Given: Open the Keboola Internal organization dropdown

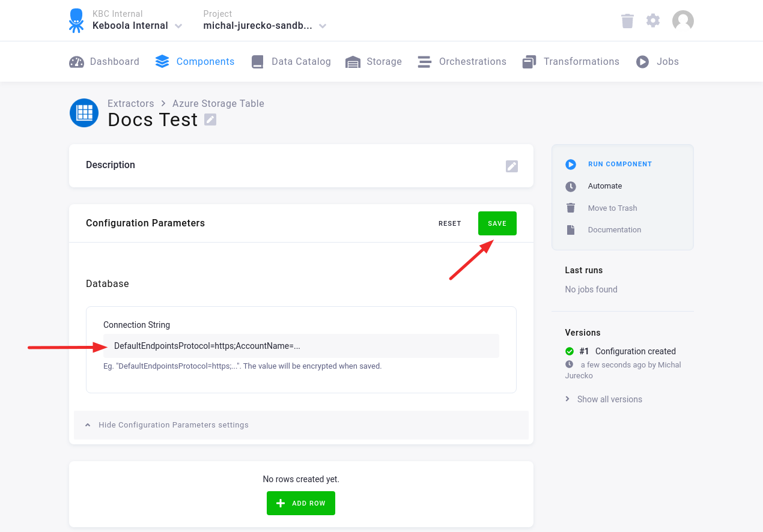Looking at the screenshot, I should click(x=138, y=26).
